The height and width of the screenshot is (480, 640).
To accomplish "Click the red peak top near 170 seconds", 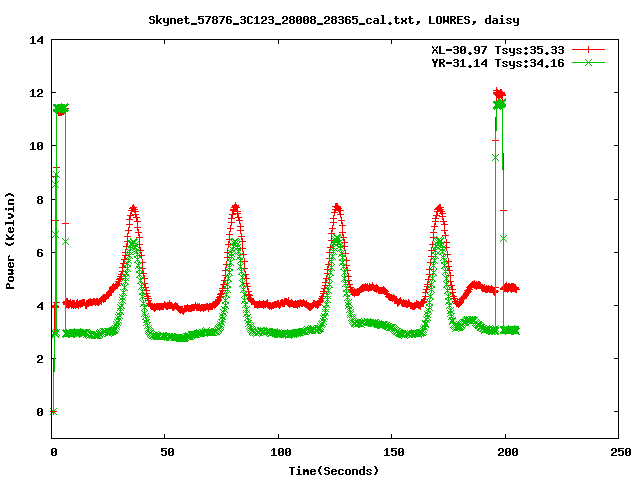I will [x=439, y=209].
